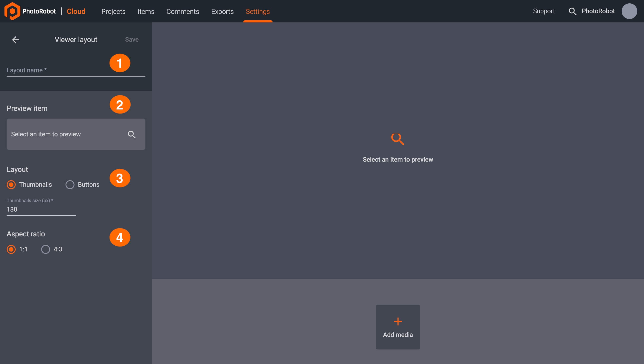Switch to the Exports tab

pos(222,11)
